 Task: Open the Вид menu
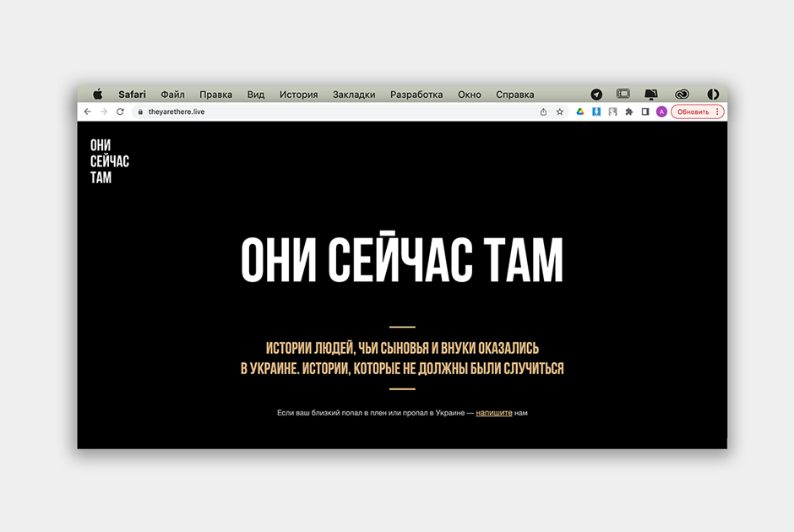pyautogui.click(x=256, y=94)
